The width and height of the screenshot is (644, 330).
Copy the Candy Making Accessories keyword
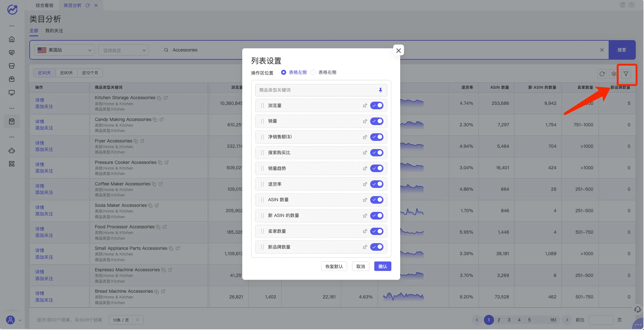155,120
